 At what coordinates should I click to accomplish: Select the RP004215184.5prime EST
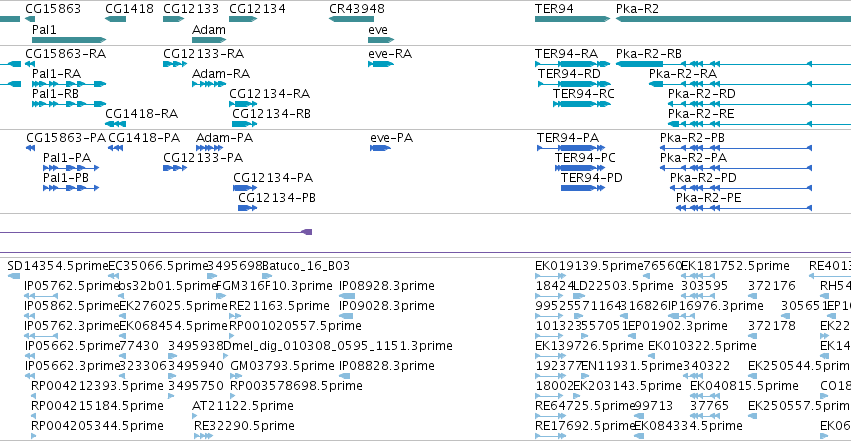pyautogui.click(x=34, y=416)
